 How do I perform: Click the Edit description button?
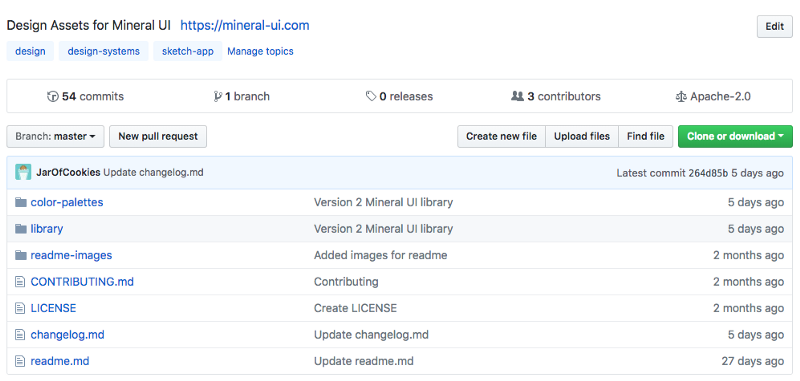[x=774, y=27]
